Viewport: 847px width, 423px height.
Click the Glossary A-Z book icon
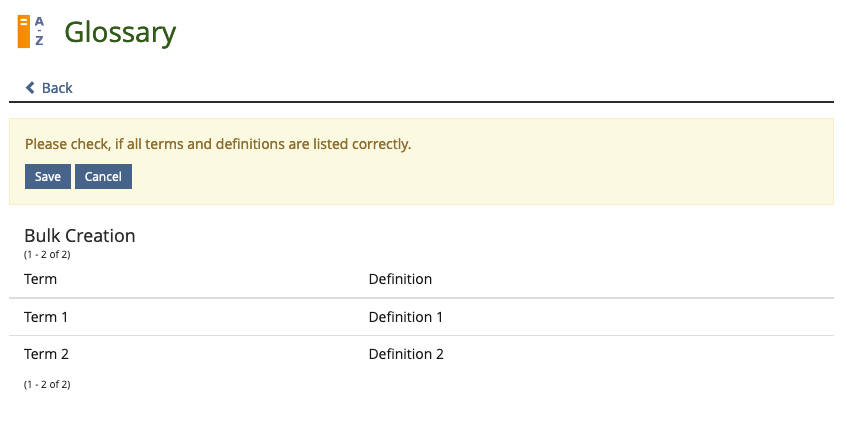coord(31,32)
